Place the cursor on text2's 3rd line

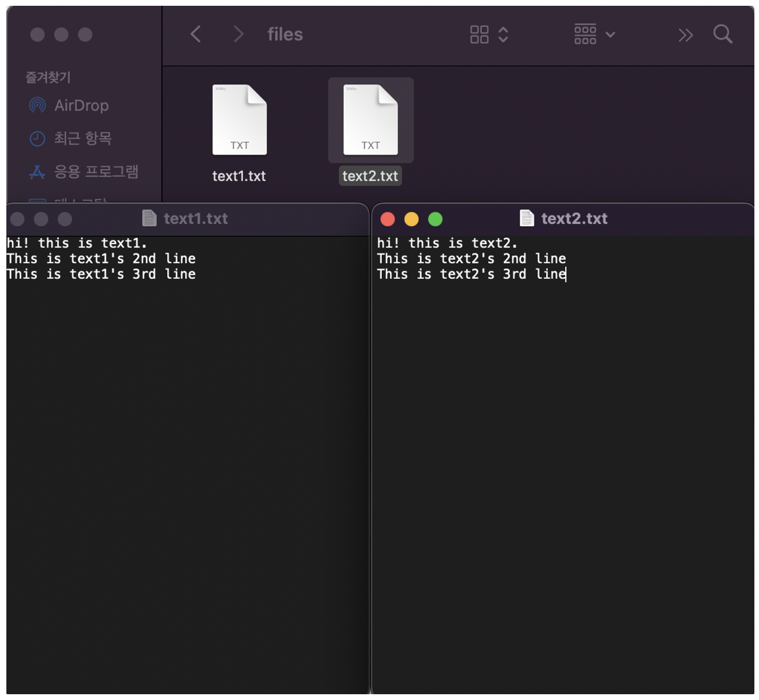[x=470, y=274]
